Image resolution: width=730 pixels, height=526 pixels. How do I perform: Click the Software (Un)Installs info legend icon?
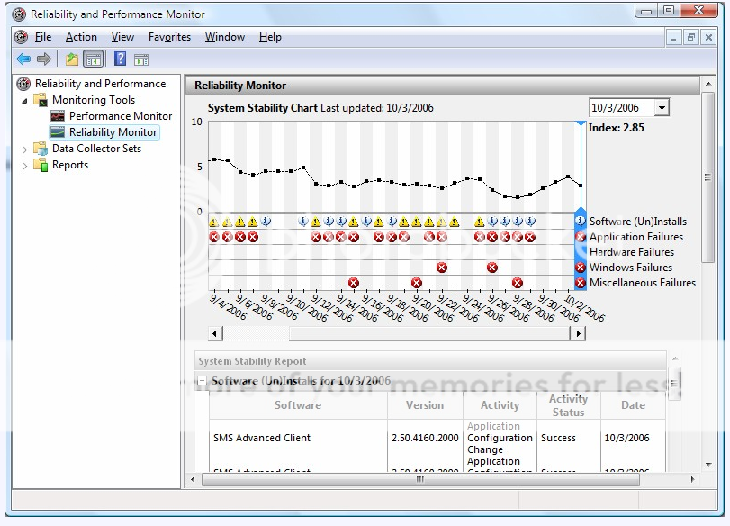(x=580, y=221)
